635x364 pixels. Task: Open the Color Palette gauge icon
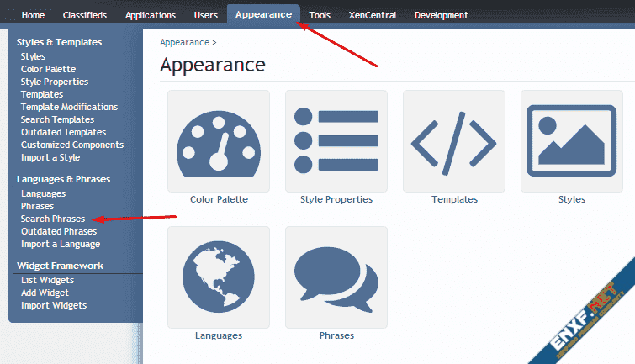click(x=219, y=141)
